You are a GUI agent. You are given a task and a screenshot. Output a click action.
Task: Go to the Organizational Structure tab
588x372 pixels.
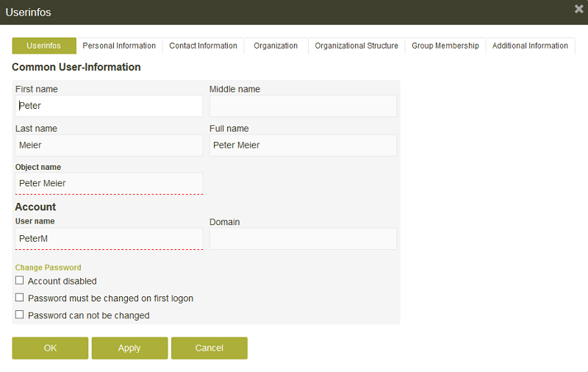click(x=356, y=46)
